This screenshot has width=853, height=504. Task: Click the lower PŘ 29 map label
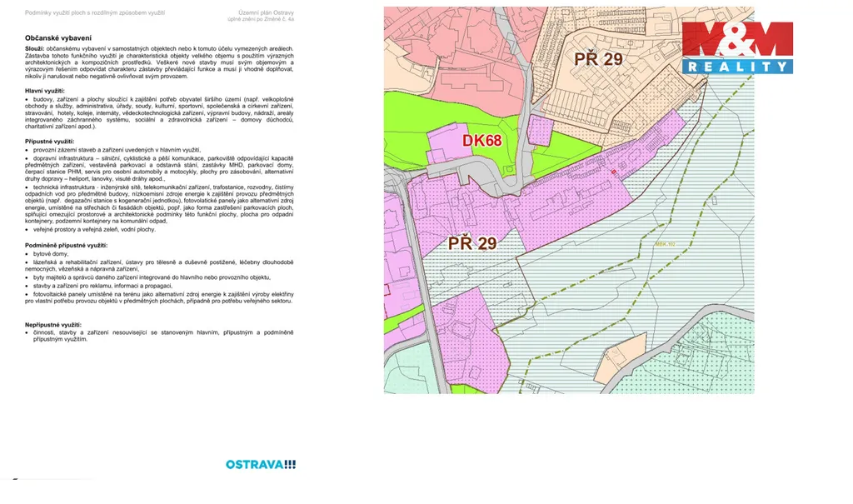click(x=472, y=243)
